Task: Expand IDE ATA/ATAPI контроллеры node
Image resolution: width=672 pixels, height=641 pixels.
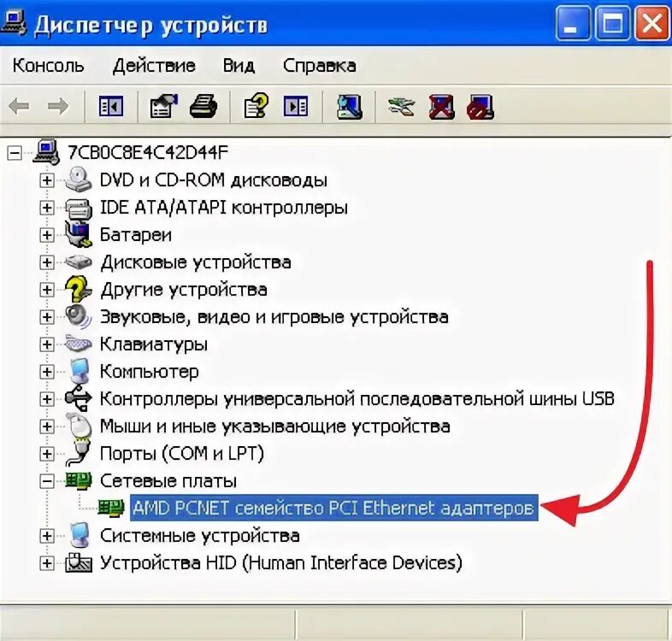Action: (47, 208)
